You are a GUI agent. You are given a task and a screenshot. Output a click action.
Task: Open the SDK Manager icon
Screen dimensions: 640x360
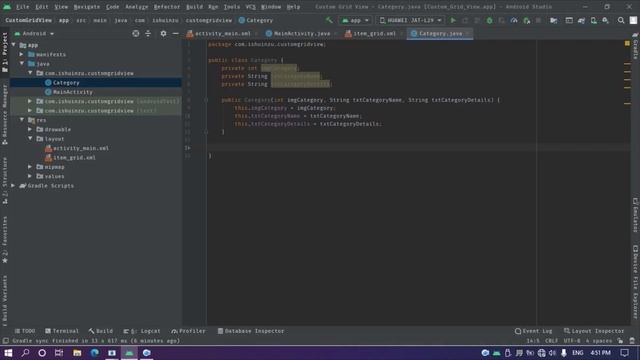(606, 20)
